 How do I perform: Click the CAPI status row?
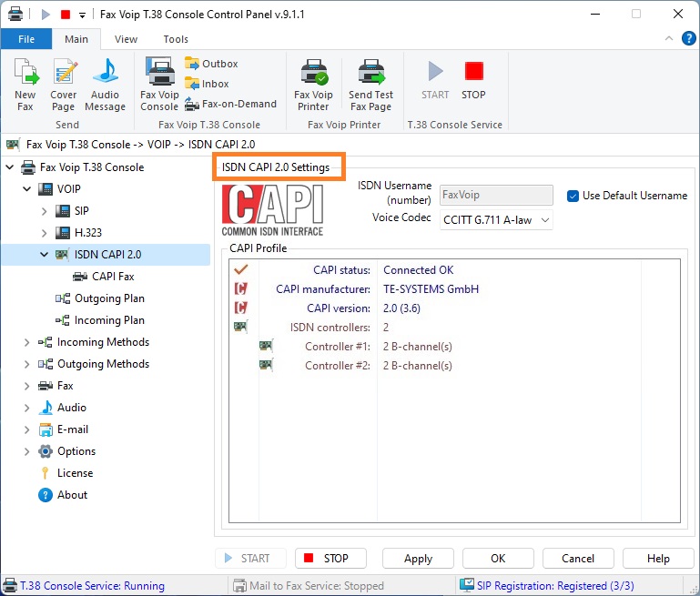pos(454,270)
